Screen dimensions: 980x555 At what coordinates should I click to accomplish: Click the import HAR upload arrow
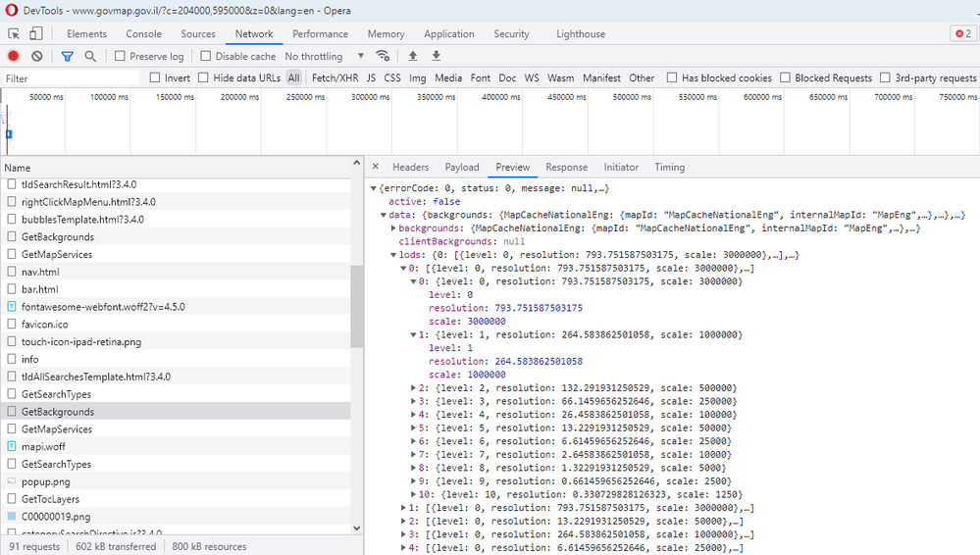[413, 56]
